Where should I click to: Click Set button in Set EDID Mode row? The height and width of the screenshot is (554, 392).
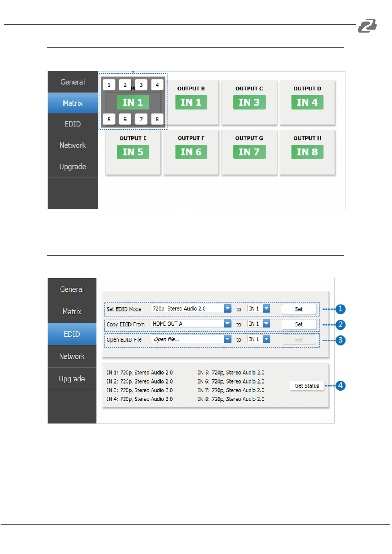coord(299,309)
